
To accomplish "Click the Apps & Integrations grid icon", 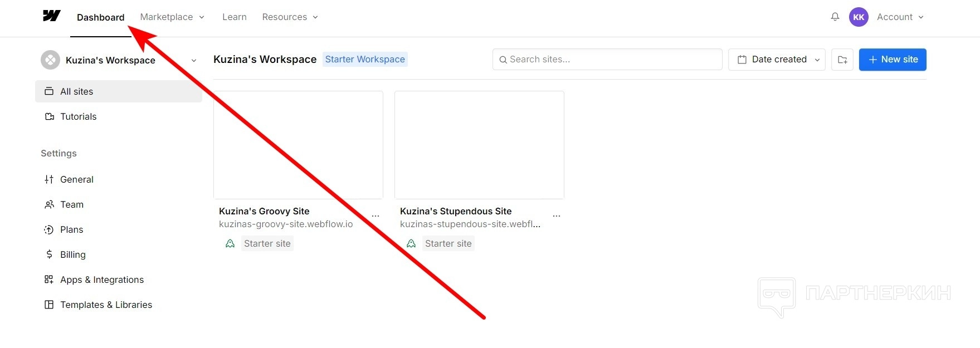I will point(49,280).
